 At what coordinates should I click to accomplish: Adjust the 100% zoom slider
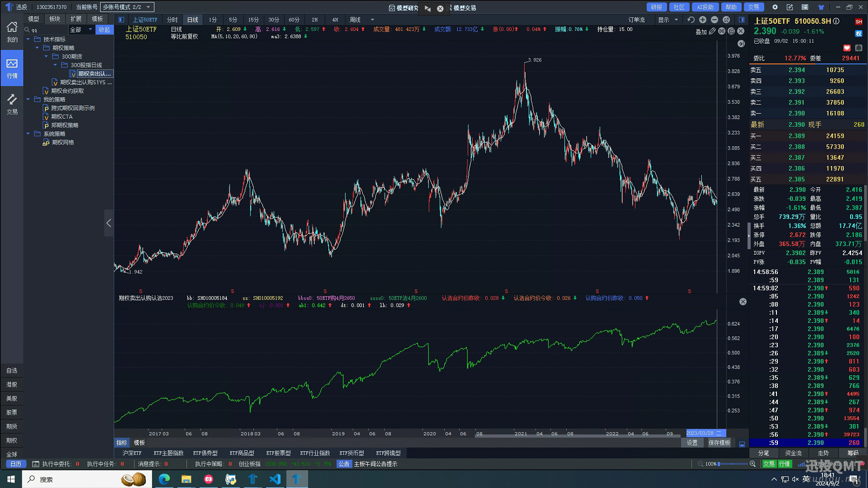tap(733, 464)
